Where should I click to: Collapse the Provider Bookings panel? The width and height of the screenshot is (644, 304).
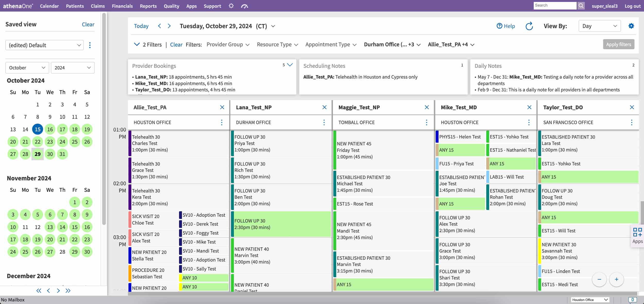tap(290, 65)
